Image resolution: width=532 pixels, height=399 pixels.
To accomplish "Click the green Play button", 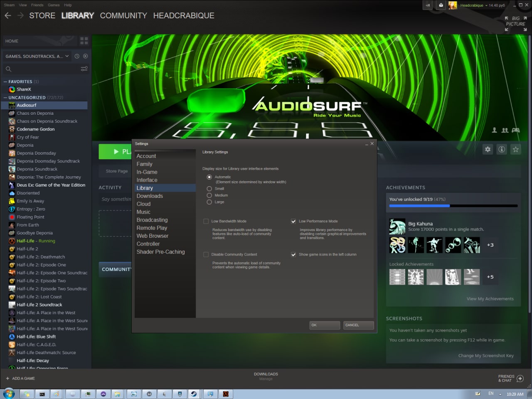I will coord(115,152).
